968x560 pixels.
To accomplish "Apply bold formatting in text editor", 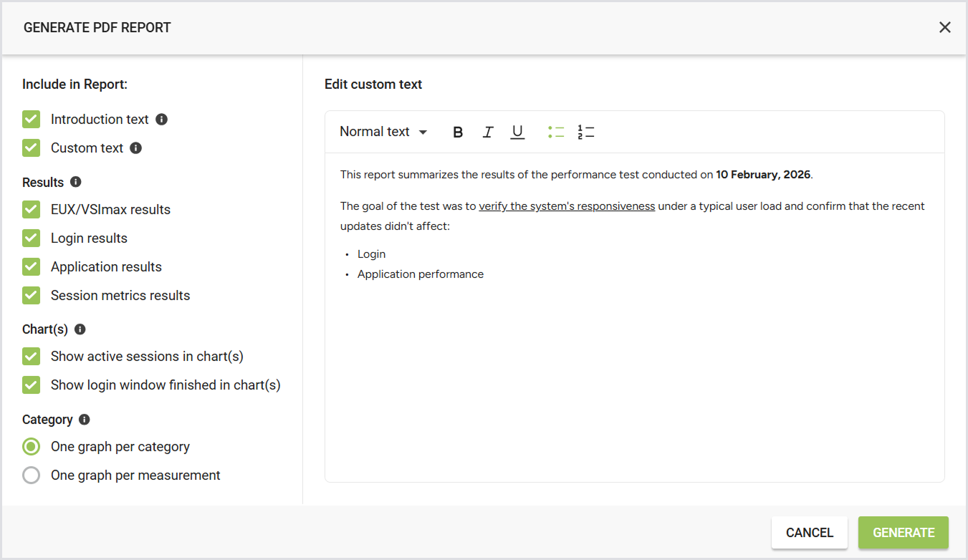I will [x=459, y=132].
